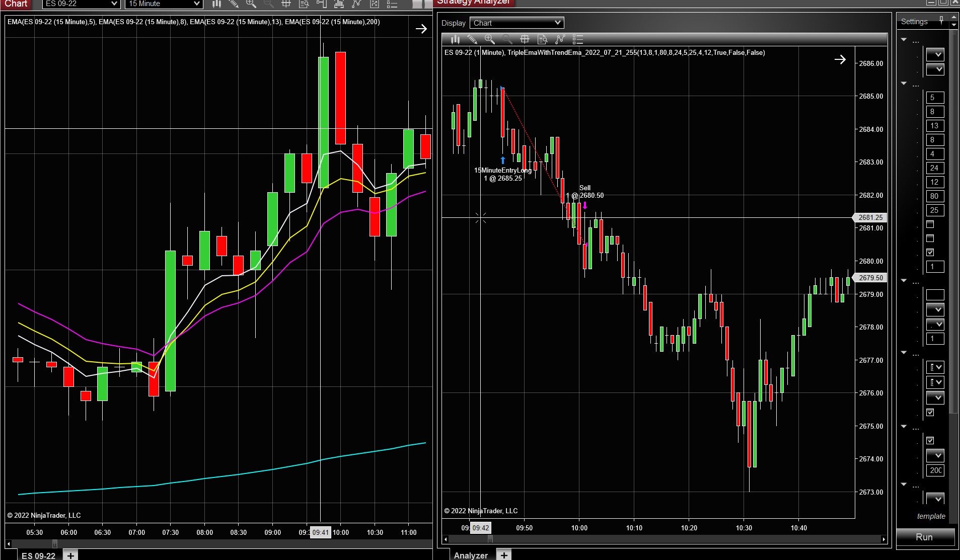Select the bar chart style icon in Strategy Analyzer
This screenshot has height=560, width=960.
tap(455, 39)
